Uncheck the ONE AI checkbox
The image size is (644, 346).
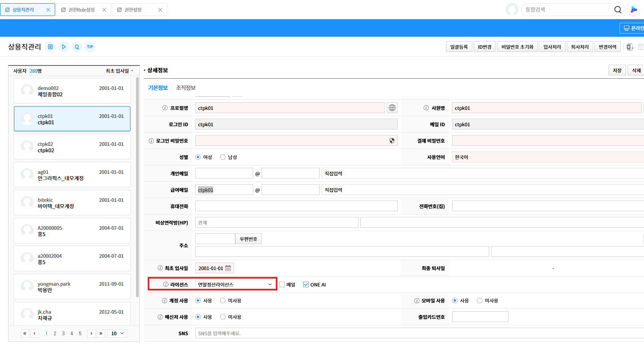tap(306, 284)
